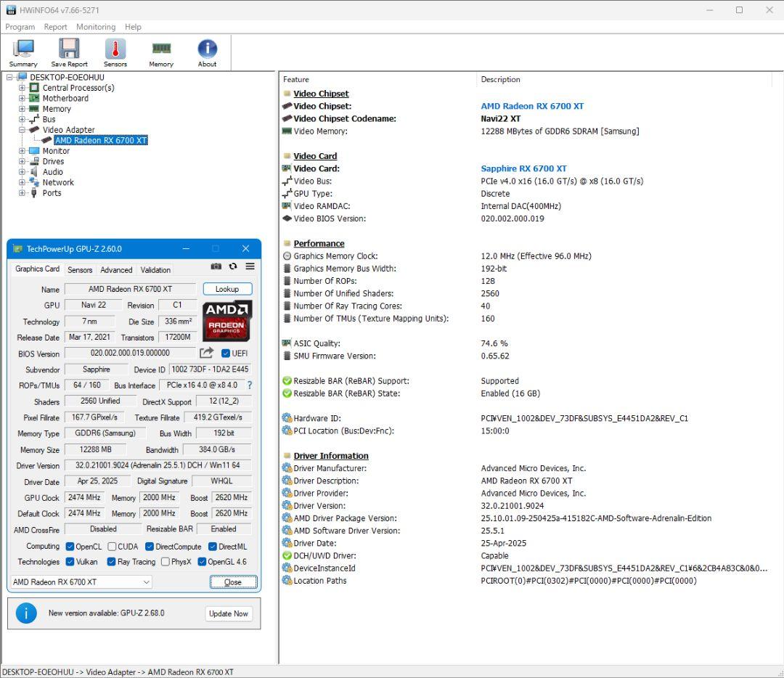The image size is (784, 678).
Task: Click the Memory module toolbar icon
Action: pos(161,52)
